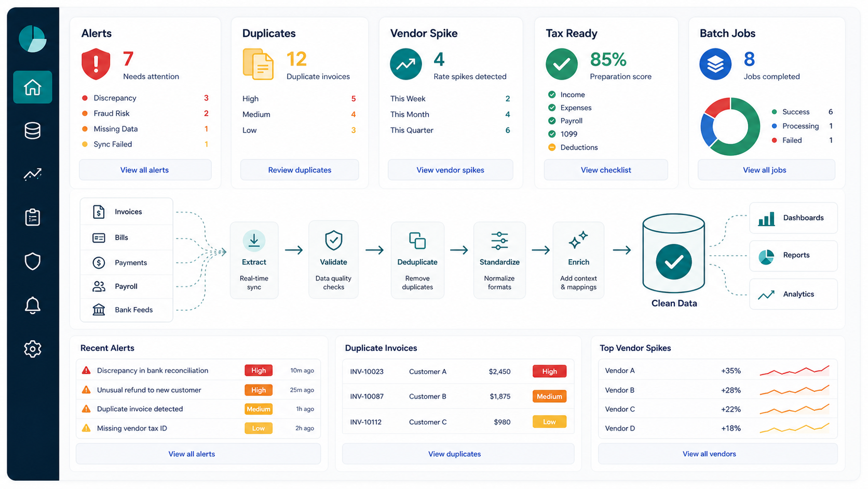Click the Enrich sparkle icon
Image resolution: width=868 pixels, height=489 pixels.
click(578, 240)
